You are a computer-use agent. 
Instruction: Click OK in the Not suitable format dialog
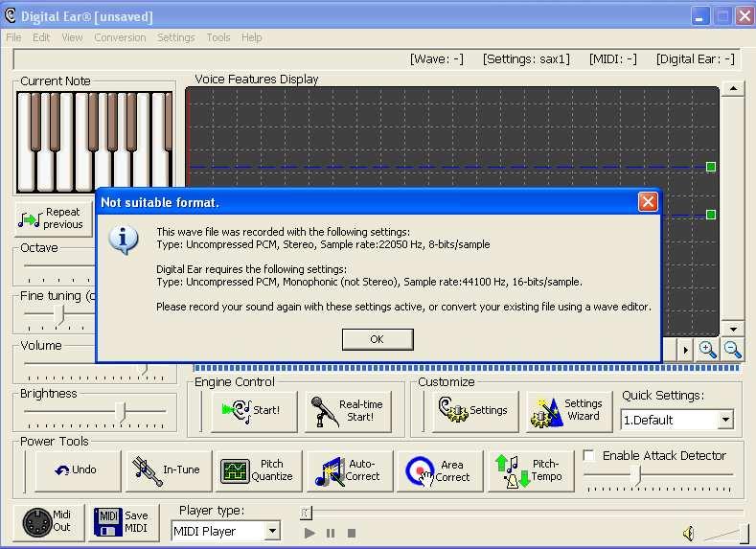point(377,339)
